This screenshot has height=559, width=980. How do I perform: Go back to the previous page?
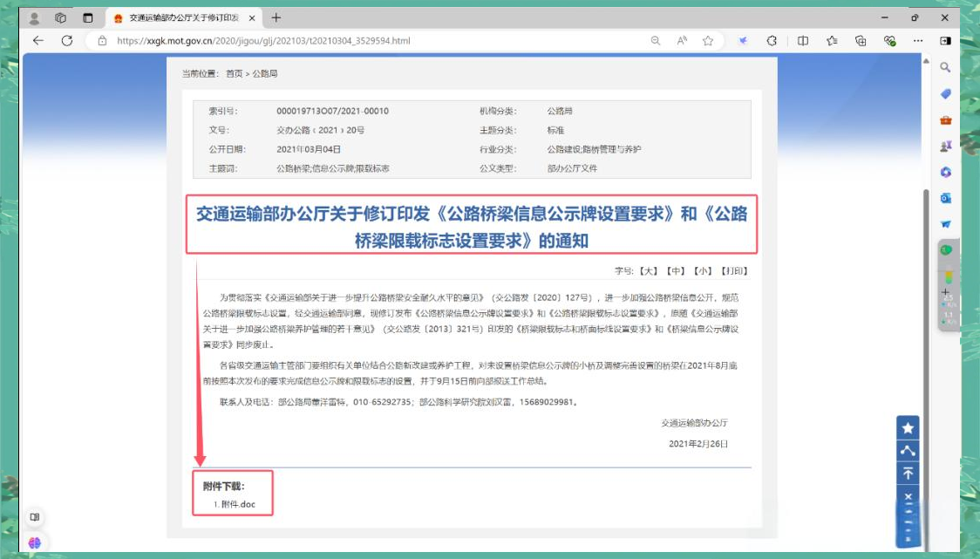coord(38,41)
